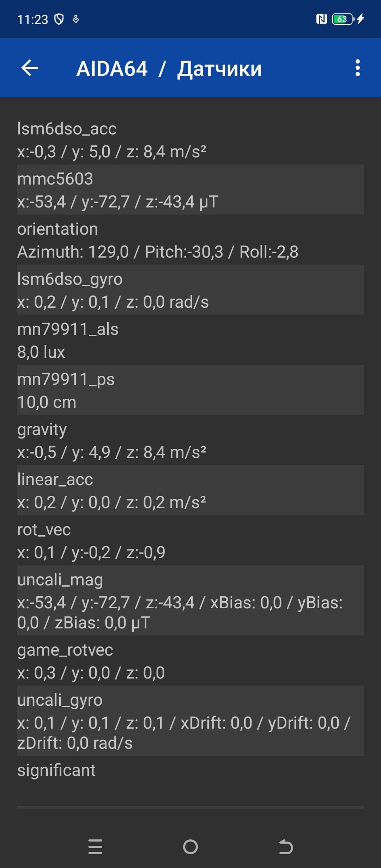
Task: Select the uncali_mag sensor row
Action: 190,601
